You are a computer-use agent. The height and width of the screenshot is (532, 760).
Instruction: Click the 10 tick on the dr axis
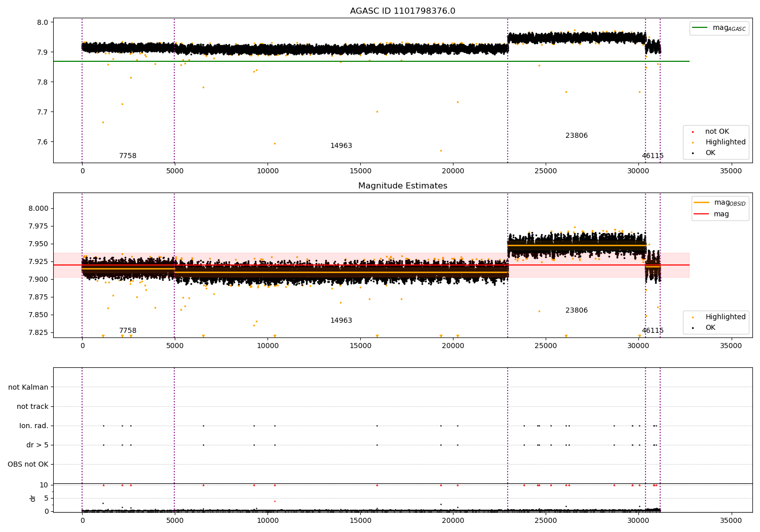[x=44, y=485]
